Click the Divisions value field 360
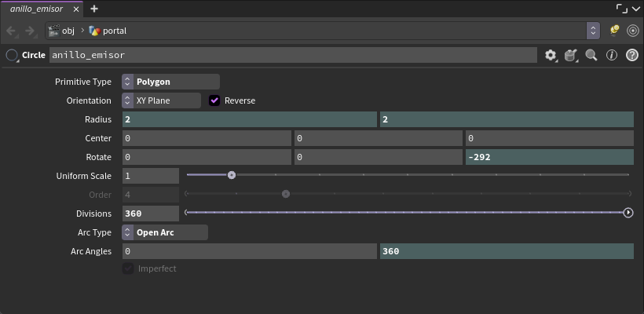644x314 pixels. click(151, 214)
